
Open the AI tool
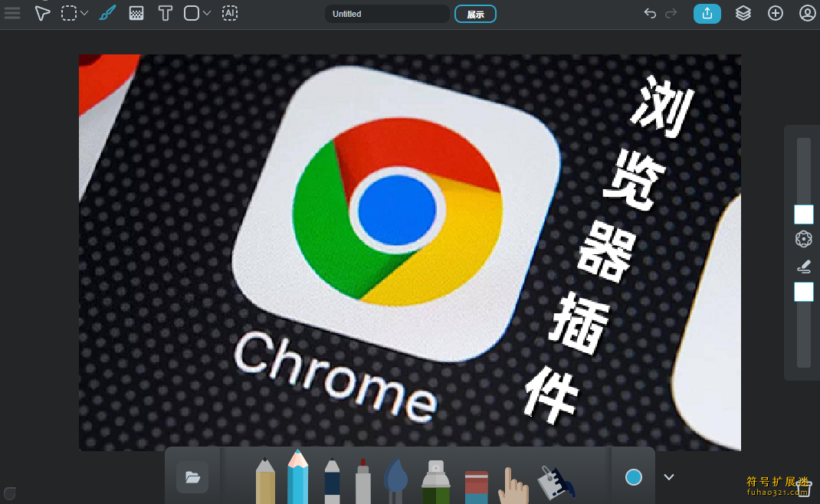[230, 13]
